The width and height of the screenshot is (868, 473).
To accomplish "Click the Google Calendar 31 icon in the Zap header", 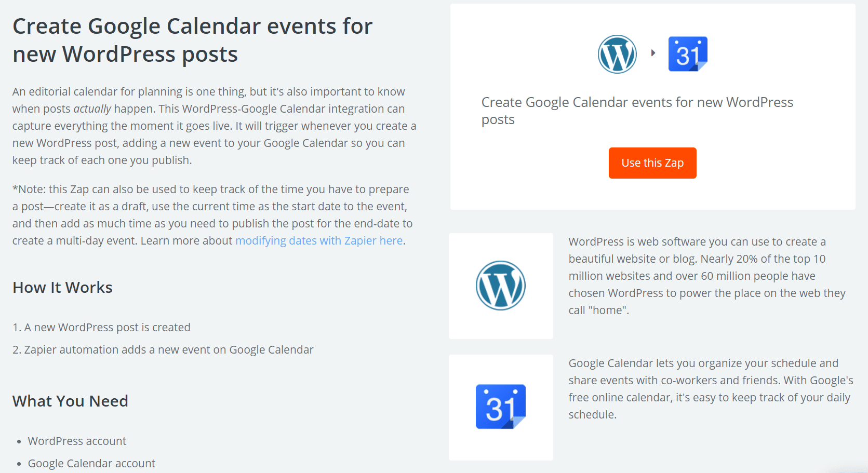I will point(688,54).
